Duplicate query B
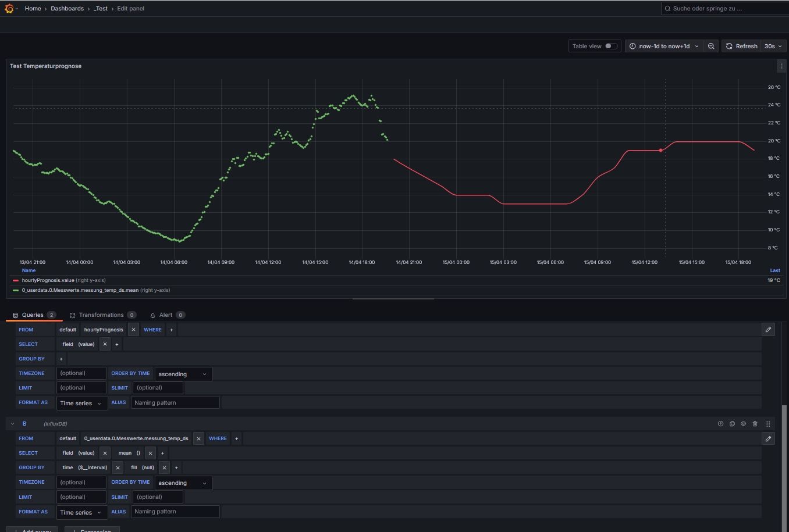Screen dimensions: 789x532 (x=732, y=424)
